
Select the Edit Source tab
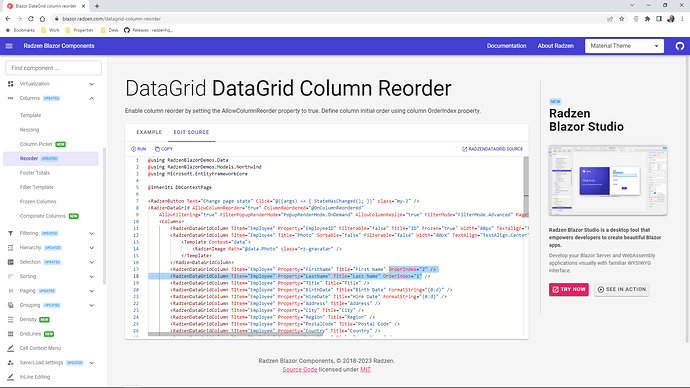point(191,132)
